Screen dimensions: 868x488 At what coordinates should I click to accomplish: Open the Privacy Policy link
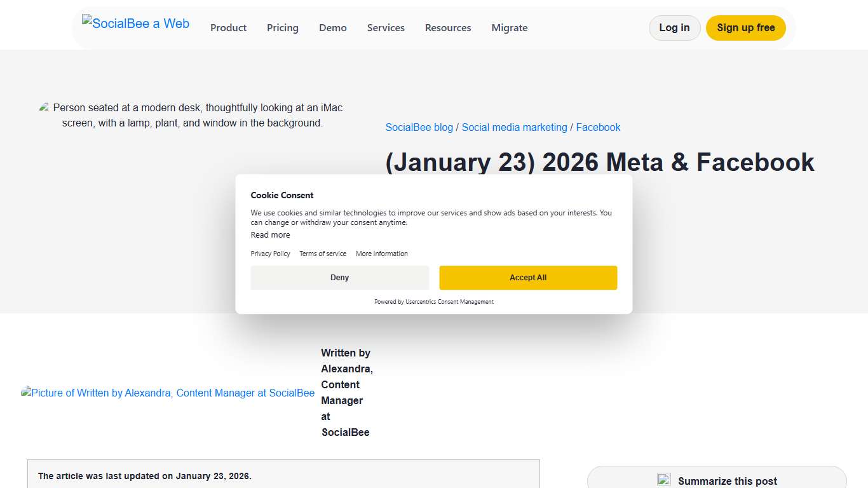pyautogui.click(x=270, y=254)
